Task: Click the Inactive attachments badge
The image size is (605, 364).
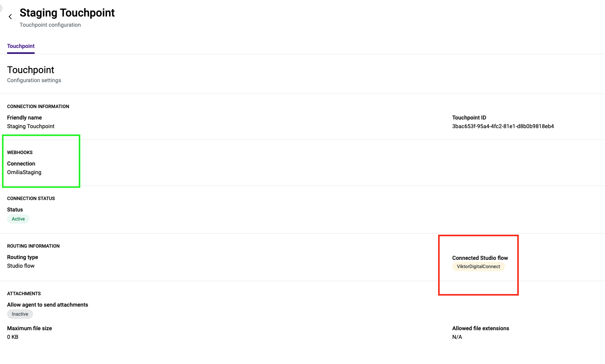Action: point(20,314)
